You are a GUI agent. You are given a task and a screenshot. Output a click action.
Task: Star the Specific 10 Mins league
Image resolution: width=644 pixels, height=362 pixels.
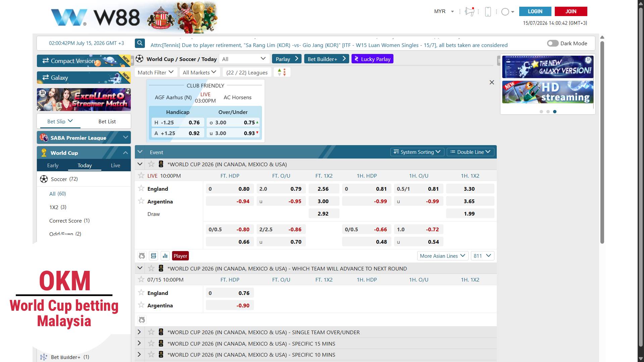coord(151,354)
